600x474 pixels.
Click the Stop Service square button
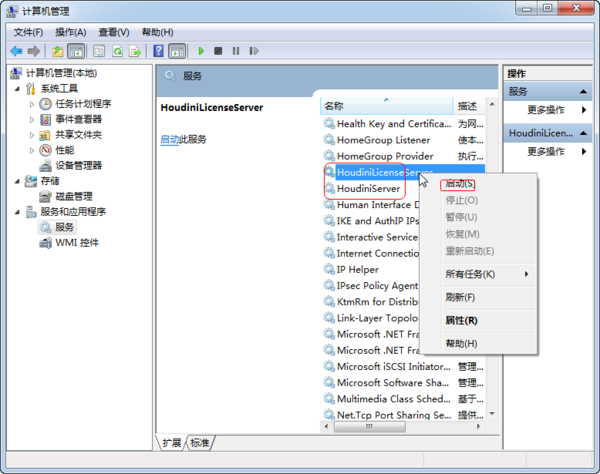218,51
